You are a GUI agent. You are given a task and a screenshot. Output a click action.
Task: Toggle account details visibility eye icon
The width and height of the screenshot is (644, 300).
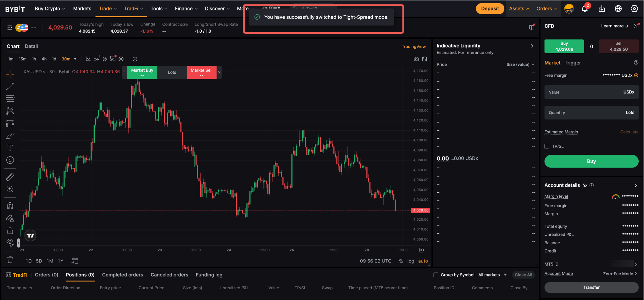(585, 185)
